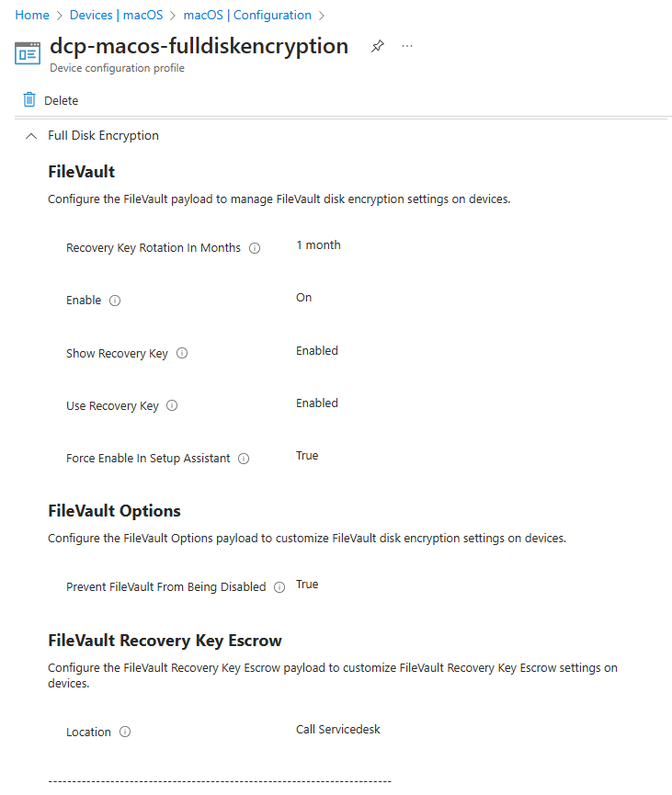Open the ellipsis more options menu

[x=406, y=46]
